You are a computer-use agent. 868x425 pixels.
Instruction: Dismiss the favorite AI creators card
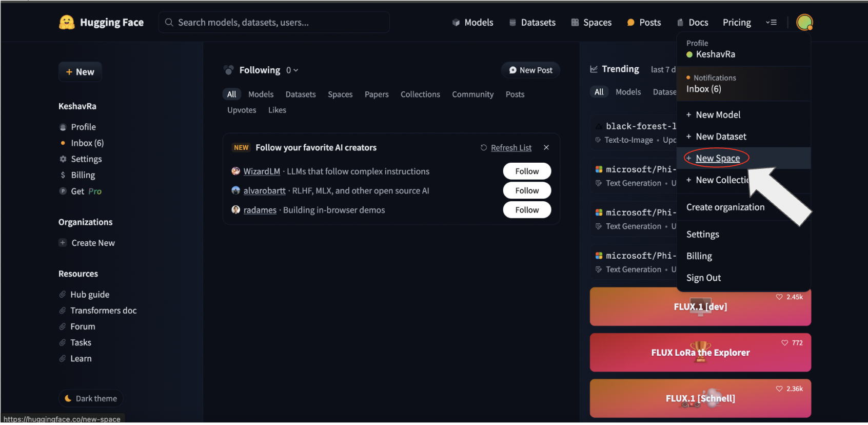pos(546,147)
